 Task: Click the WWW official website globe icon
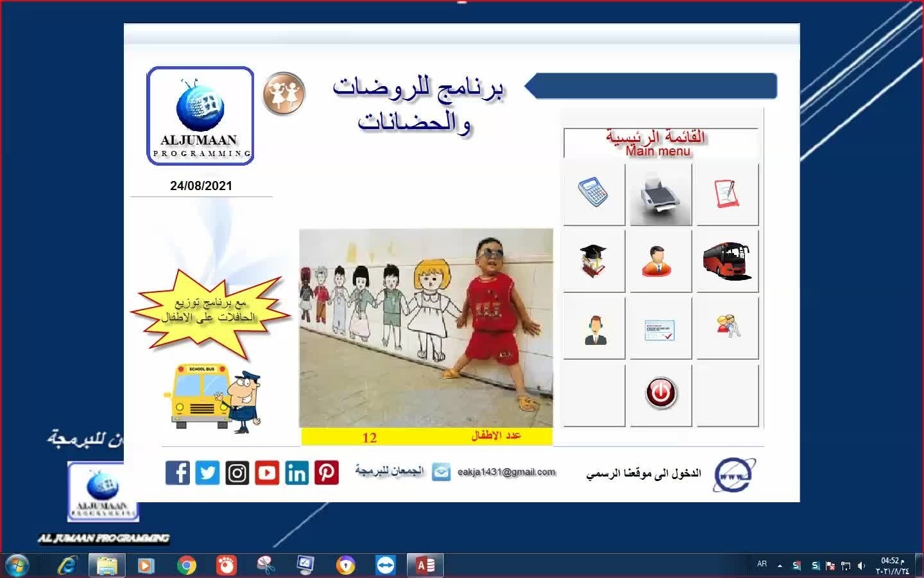point(735,475)
